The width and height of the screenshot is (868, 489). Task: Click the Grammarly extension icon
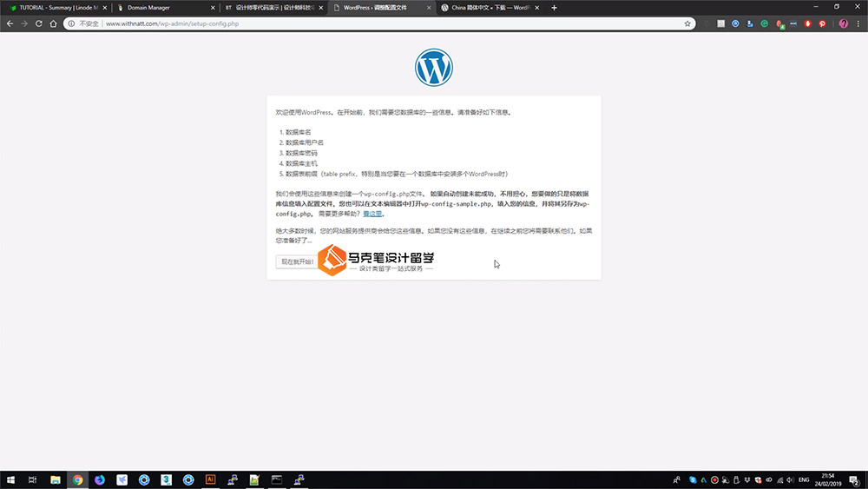pos(765,23)
